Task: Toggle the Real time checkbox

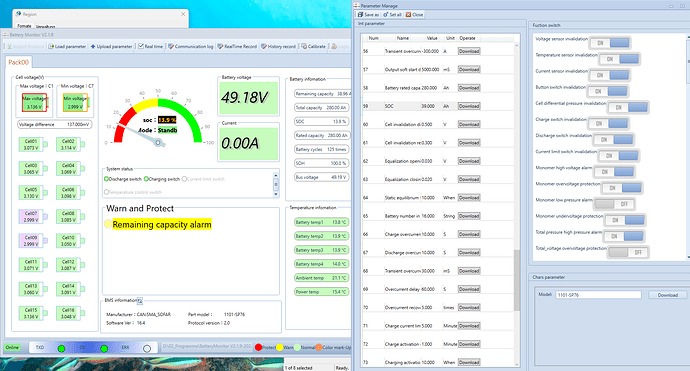Action: point(141,46)
